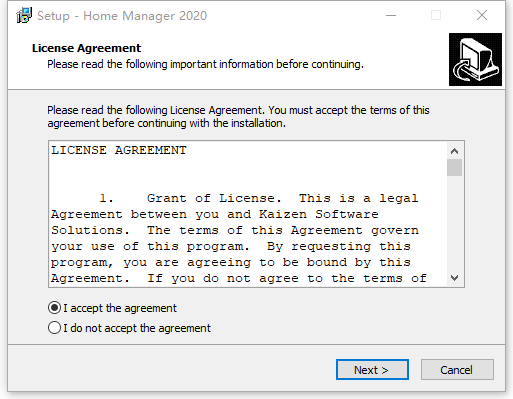
Task: Click inside the license agreement text box
Action: pos(248,214)
